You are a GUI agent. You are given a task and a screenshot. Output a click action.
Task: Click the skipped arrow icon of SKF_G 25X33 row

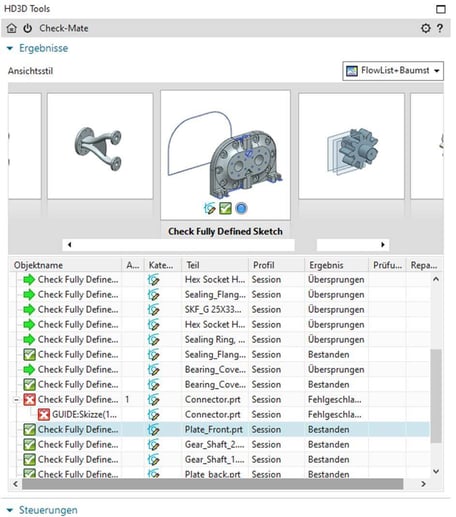coord(29,310)
